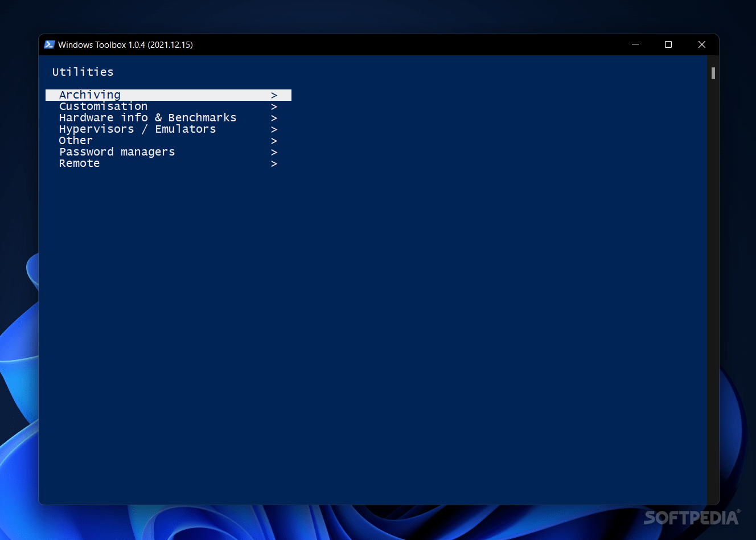Expand the arrow beside Customisation

[x=274, y=107]
